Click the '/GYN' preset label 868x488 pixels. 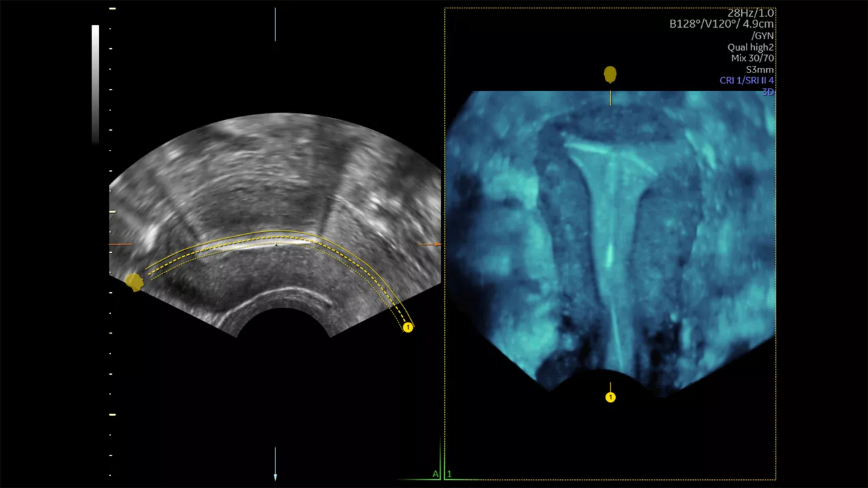(x=763, y=35)
